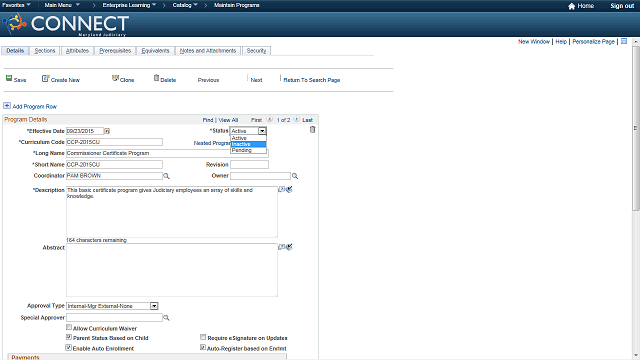
Task: Switch to the Details tab
Action: click(x=15, y=51)
